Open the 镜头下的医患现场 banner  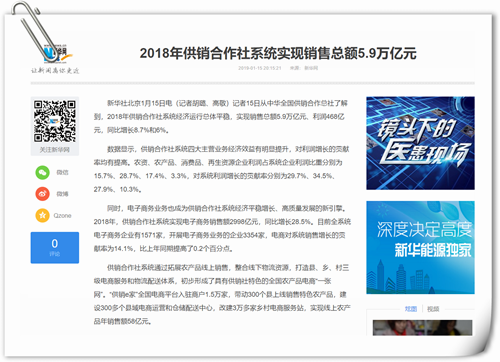coord(420,143)
